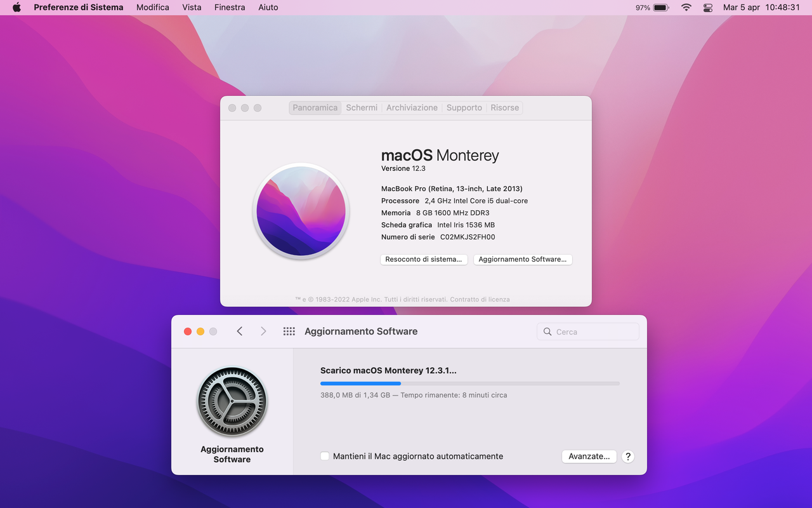Click the Cerca search field
812x508 pixels.
[588, 331]
